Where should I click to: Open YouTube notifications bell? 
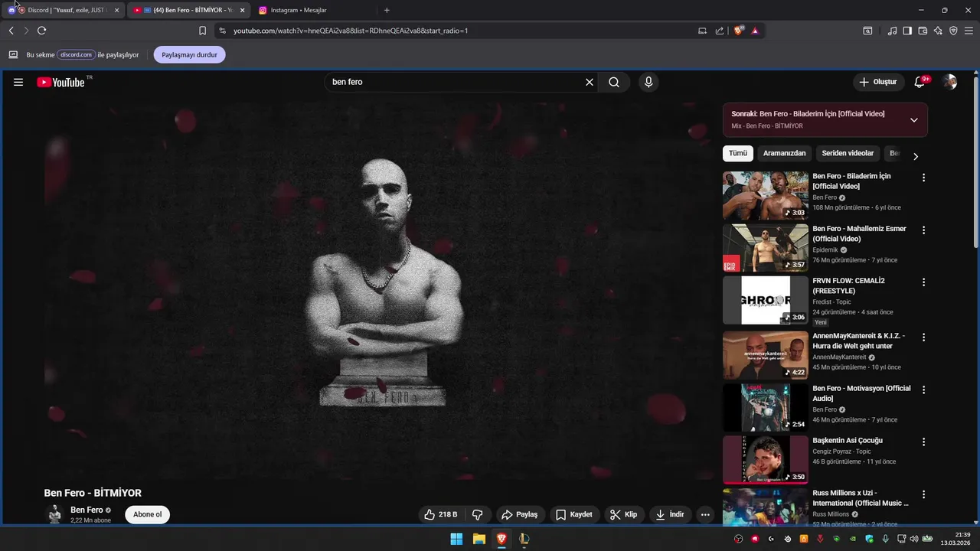pos(920,82)
